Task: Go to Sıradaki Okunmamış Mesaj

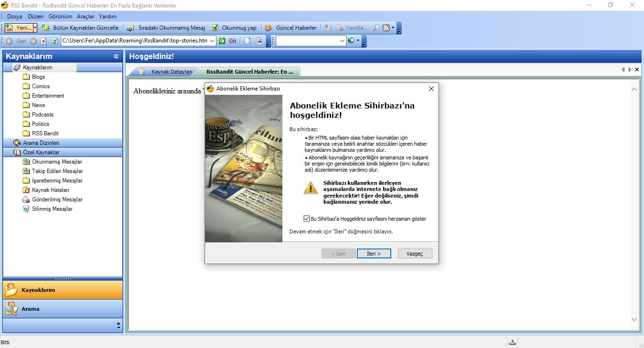Action: coord(166,28)
